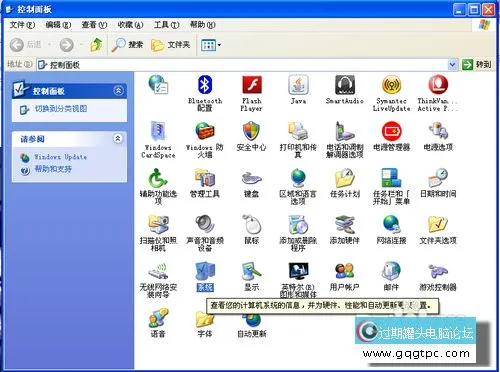This screenshot has height=372, width=500.
Task: Click the 转到 go button
Action: pyautogui.click(x=477, y=65)
